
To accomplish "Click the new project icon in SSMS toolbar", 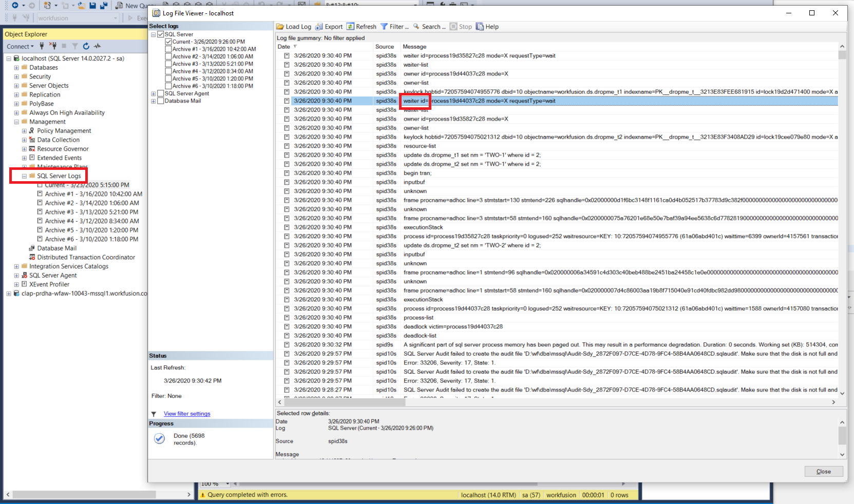I will [x=47, y=5].
